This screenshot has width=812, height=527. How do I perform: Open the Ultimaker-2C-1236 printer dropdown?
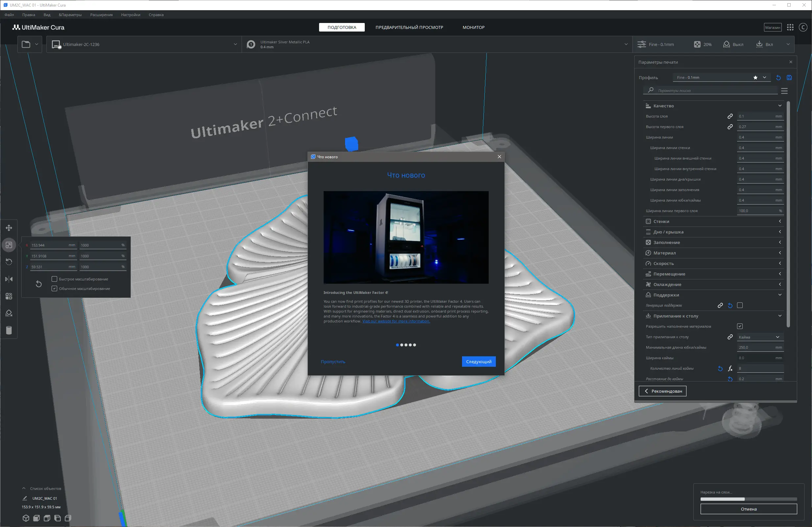pos(144,44)
